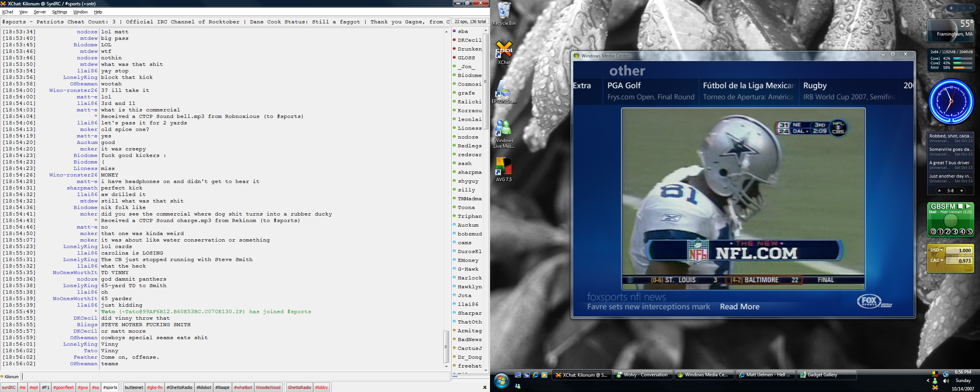Open the View menu in XChat
This screenshot has height=392, width=980.
point(24,12)
